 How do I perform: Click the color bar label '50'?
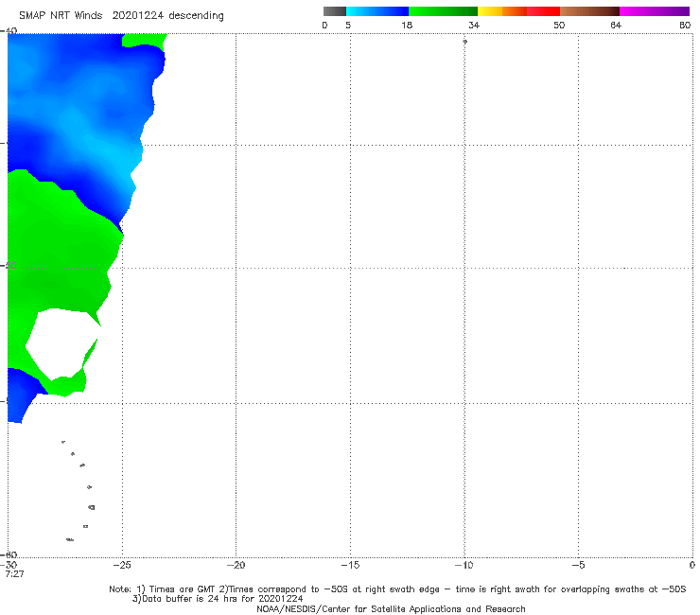(x=559, y=25)
